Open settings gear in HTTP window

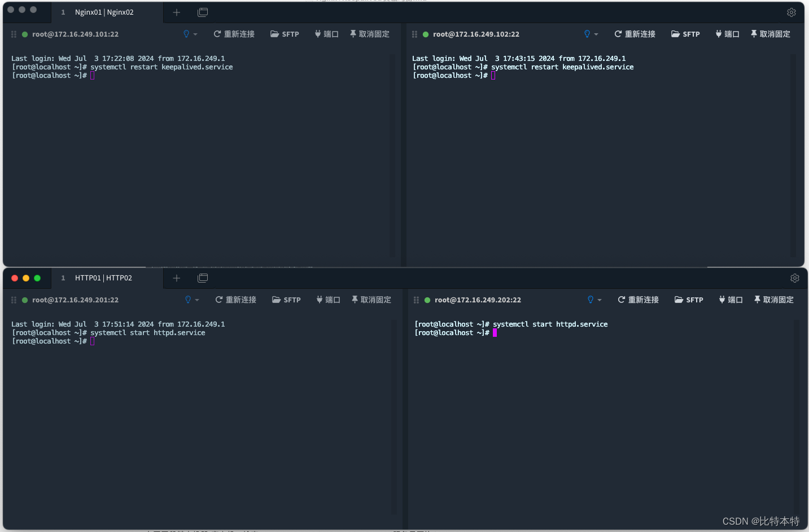(795, 278)
